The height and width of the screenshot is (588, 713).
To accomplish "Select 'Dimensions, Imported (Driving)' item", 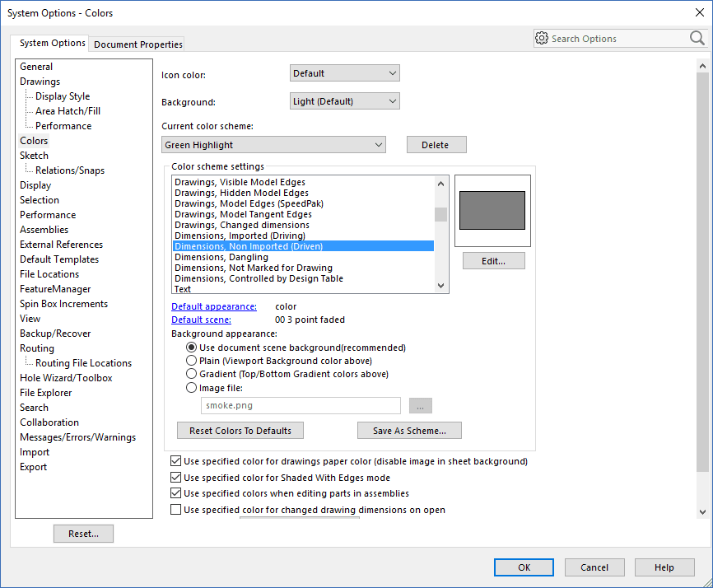I will pyautogui.click(x=303, y=236).
